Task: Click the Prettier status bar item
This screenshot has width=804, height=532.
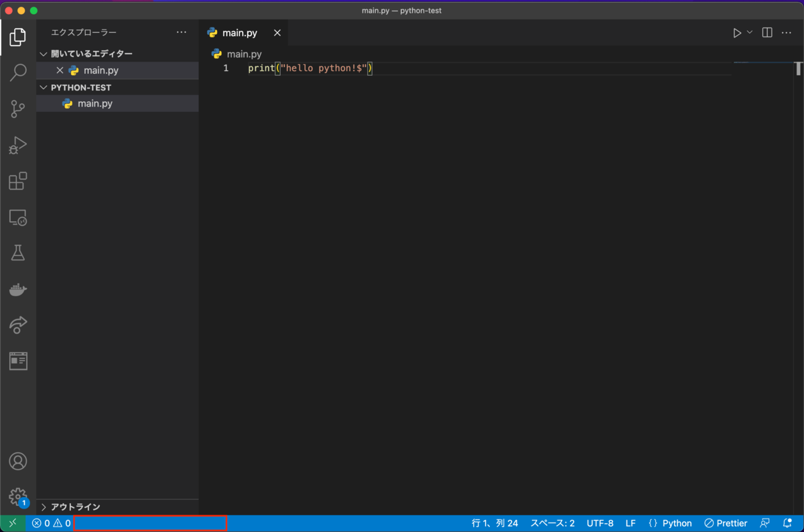Action: coord(726,523)
